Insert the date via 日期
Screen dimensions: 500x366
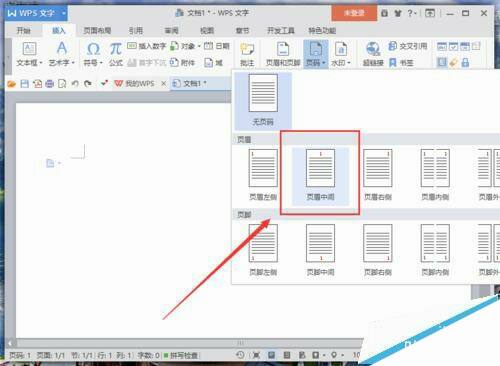pos(217,46)
